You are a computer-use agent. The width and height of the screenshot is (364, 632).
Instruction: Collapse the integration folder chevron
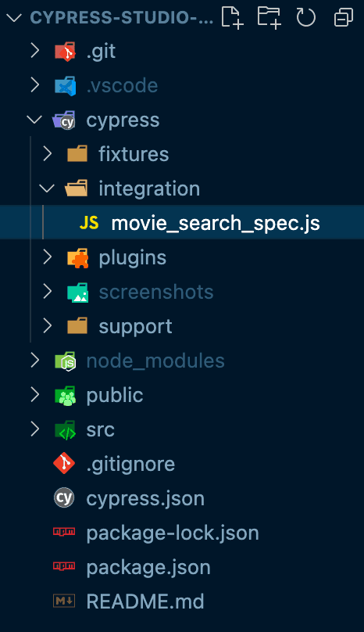click(47, 189)
